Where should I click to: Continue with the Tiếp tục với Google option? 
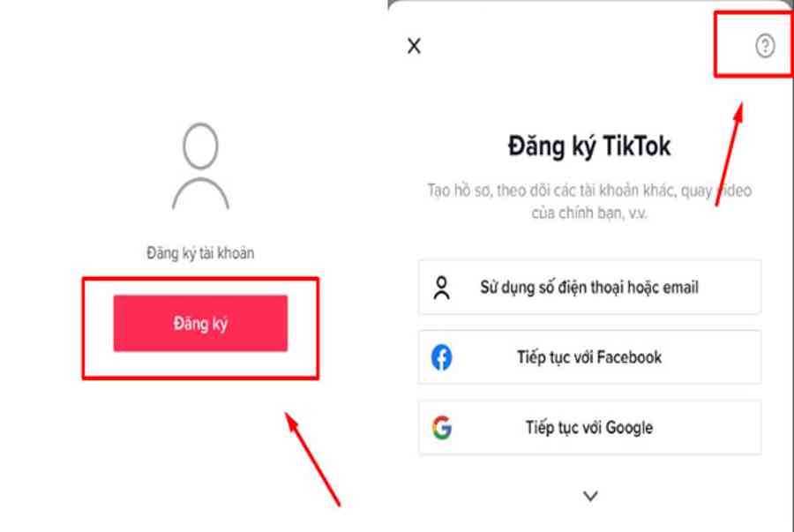(589, 427)
